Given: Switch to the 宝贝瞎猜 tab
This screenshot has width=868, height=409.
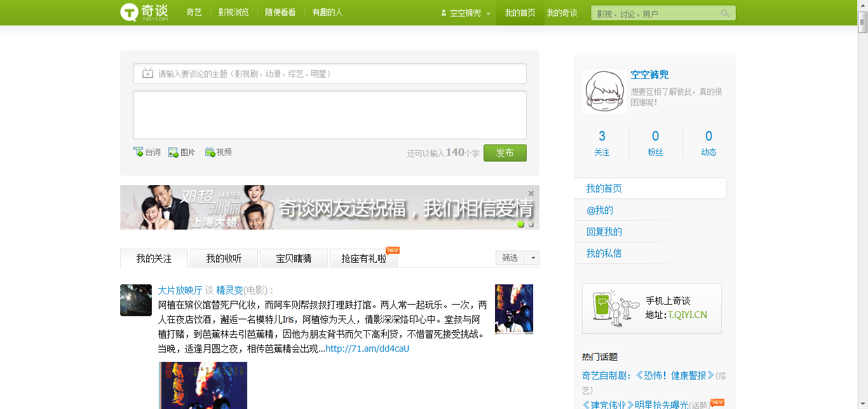Looking at the screenshot, I should [x=294, y=258].
